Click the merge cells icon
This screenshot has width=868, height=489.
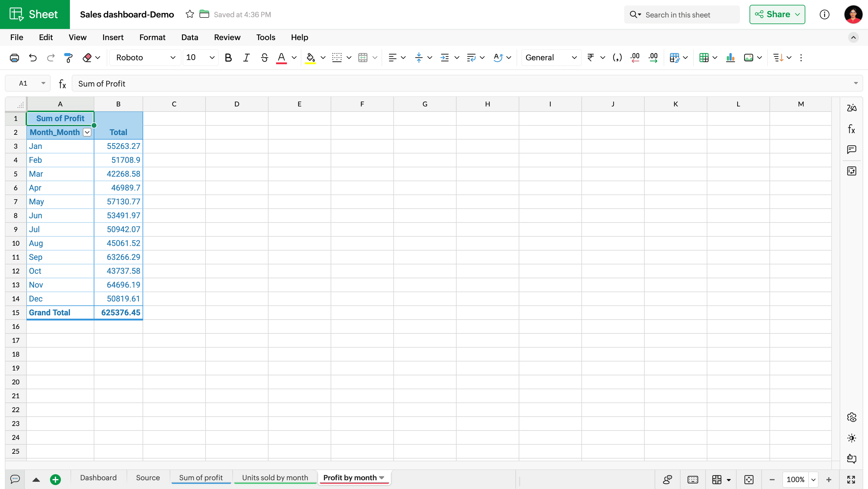(363, 58)
